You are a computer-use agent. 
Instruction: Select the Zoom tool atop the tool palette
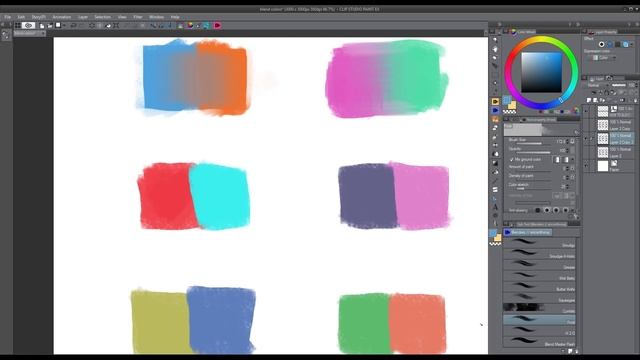pos(495,40)
